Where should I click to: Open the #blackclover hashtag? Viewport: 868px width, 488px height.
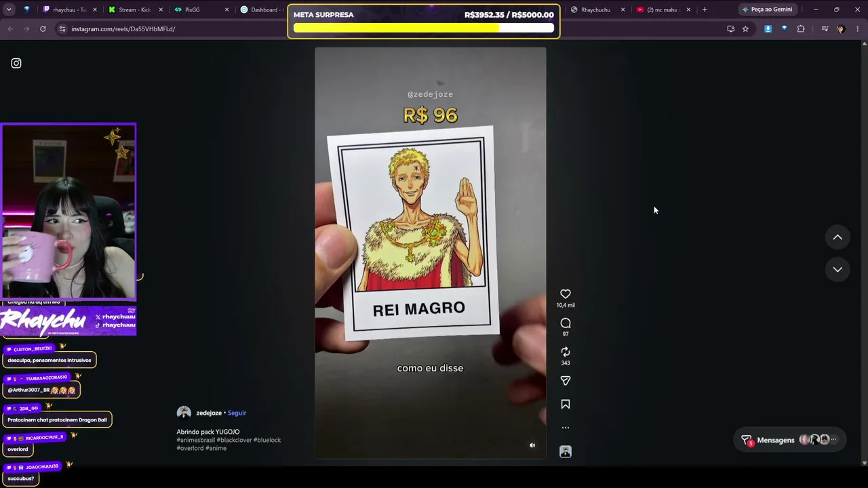pos(234,440)
